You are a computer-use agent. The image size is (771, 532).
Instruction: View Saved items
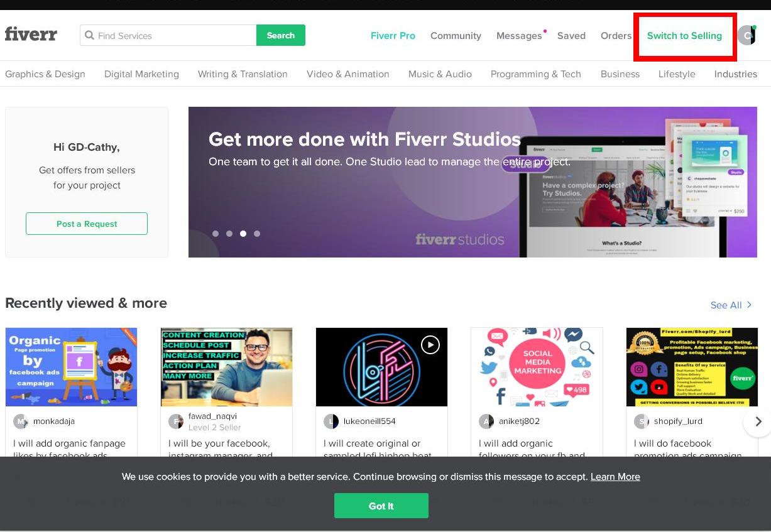571,36
